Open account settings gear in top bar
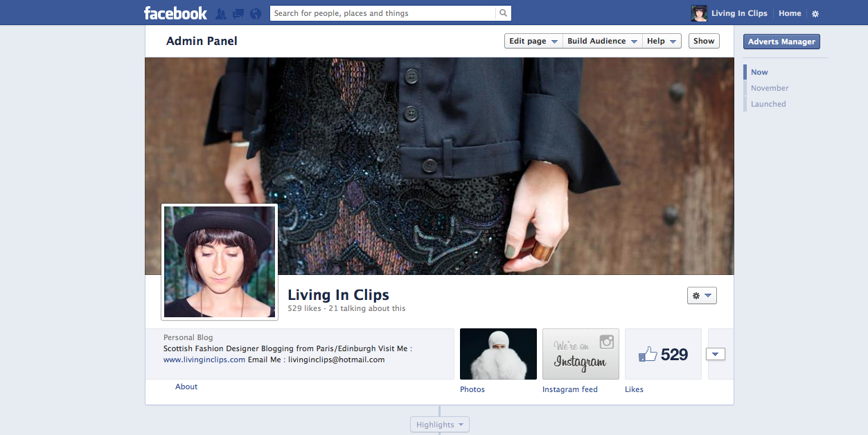 (x=815, y=14)
